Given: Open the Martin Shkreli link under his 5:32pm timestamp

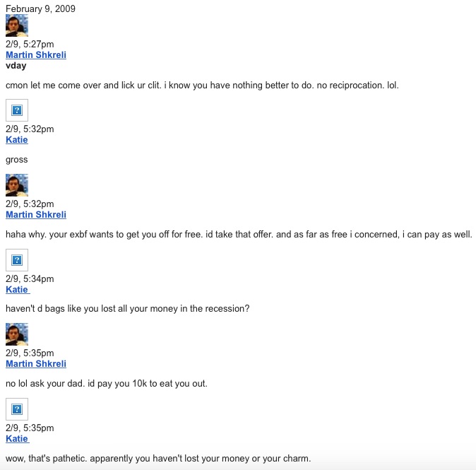Looking at the screenshot, I should [35, 215].
